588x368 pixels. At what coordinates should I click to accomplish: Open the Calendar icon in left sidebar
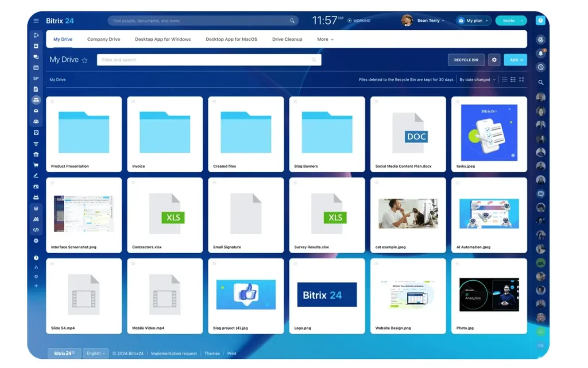point(36,67)
